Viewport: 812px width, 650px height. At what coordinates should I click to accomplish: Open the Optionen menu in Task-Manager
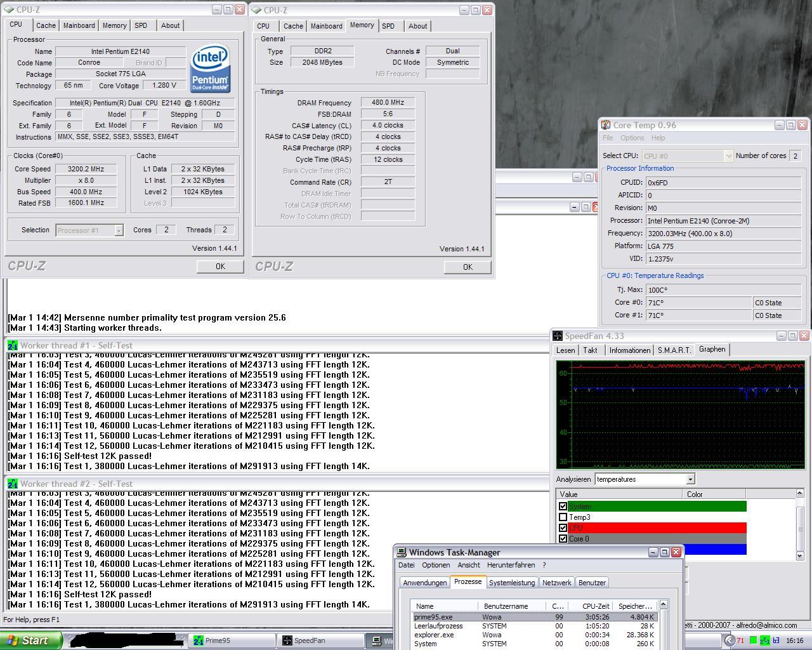pos(436,565)
